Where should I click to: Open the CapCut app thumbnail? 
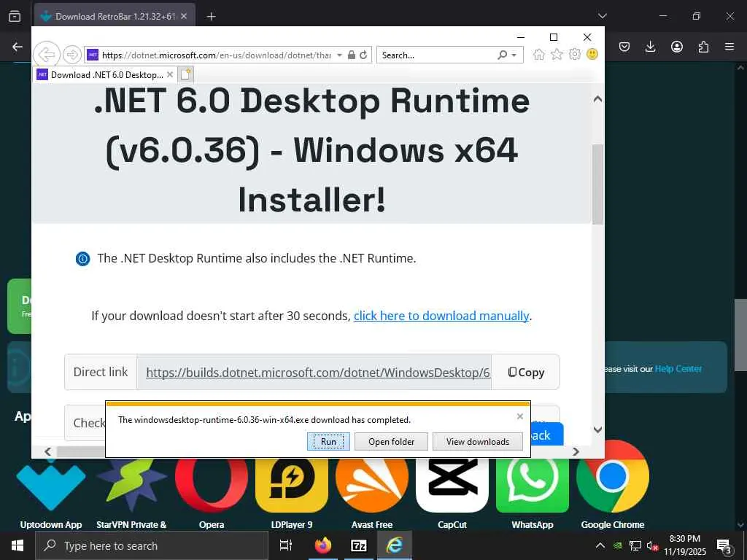click(452, 485)
